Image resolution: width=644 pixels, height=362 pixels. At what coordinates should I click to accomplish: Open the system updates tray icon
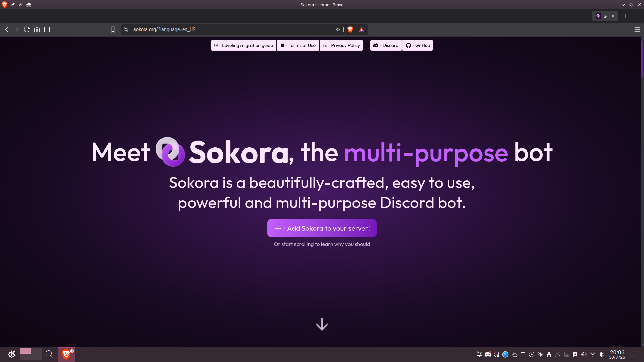[x=497, y=354]
